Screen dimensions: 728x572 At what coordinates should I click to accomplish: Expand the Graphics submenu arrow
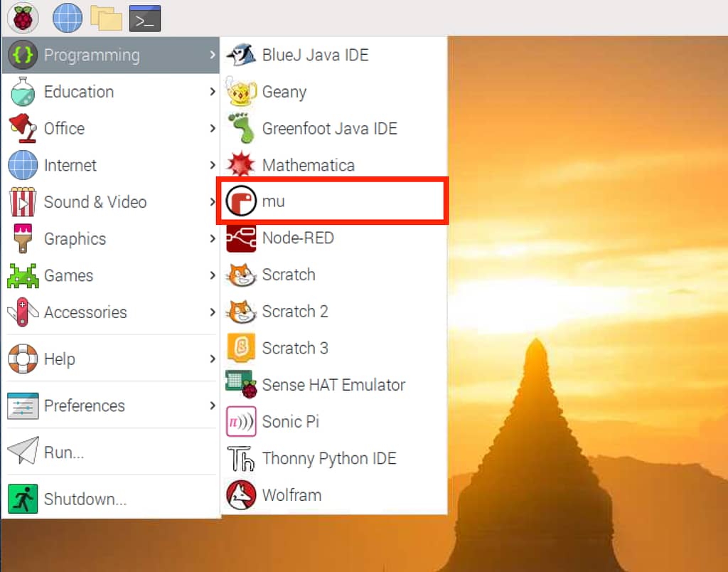[212, 238]
